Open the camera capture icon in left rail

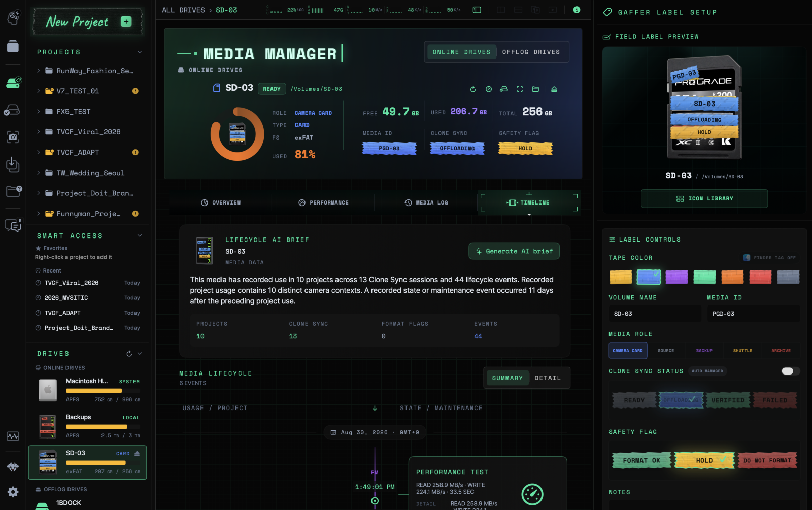point(13,137)
